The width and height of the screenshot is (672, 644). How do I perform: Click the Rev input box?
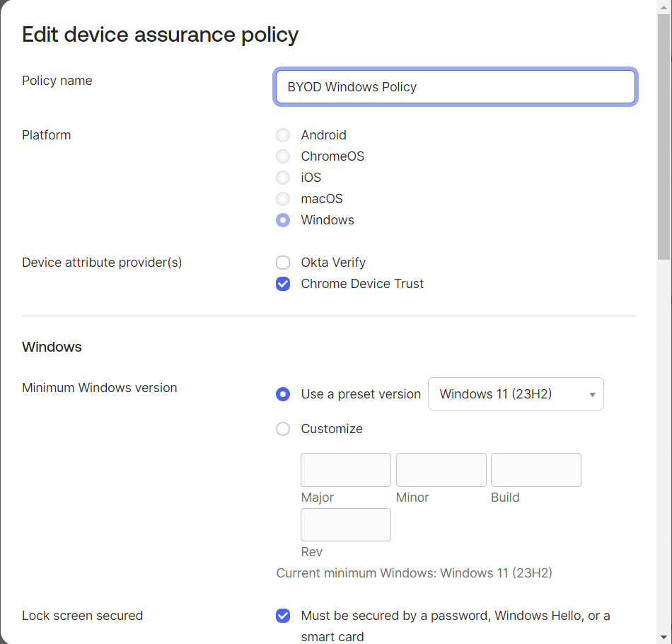point(346,524)
